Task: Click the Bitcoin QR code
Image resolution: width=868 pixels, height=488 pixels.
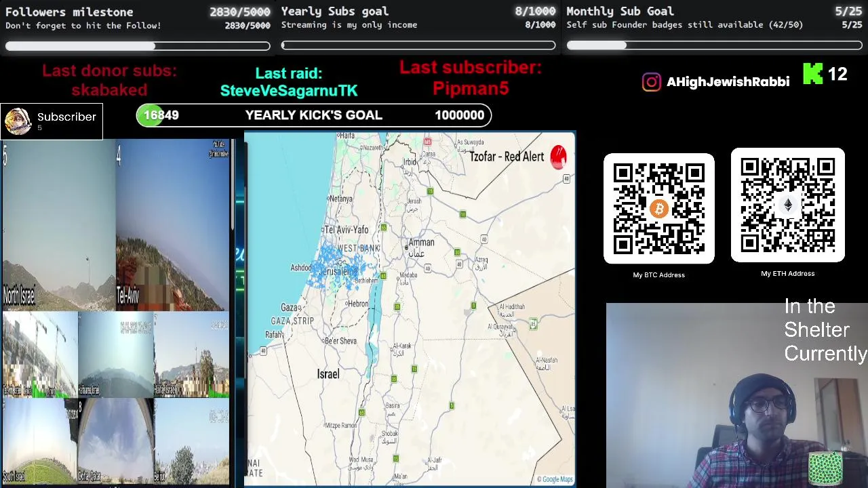Action: pyautogui.click(x=659, y=208)
